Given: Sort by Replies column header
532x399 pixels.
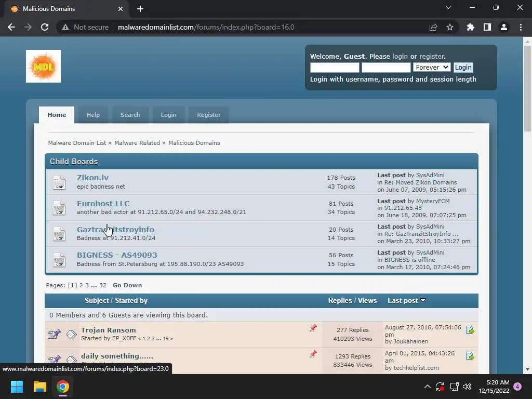Looking at the screenshot, I should click(x=340, y=300).
